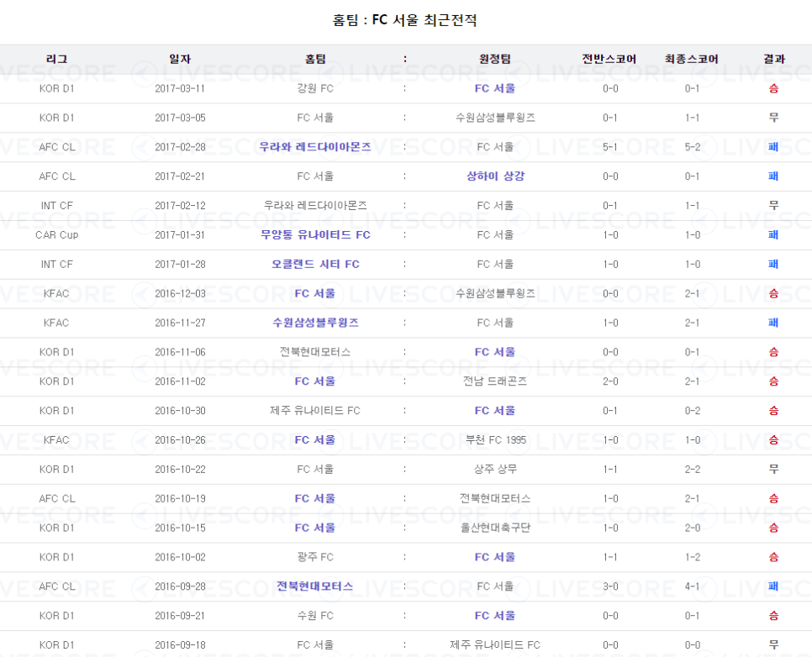Click date 2017-01-31
The height and width of the screenshot is (657, 812).
[x=180, y=234]
